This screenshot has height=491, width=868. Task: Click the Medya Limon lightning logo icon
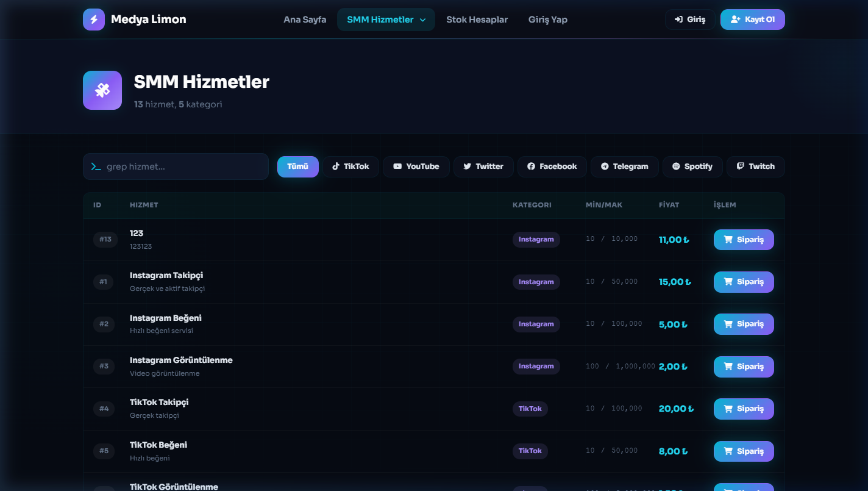click(x=94, y=20)
